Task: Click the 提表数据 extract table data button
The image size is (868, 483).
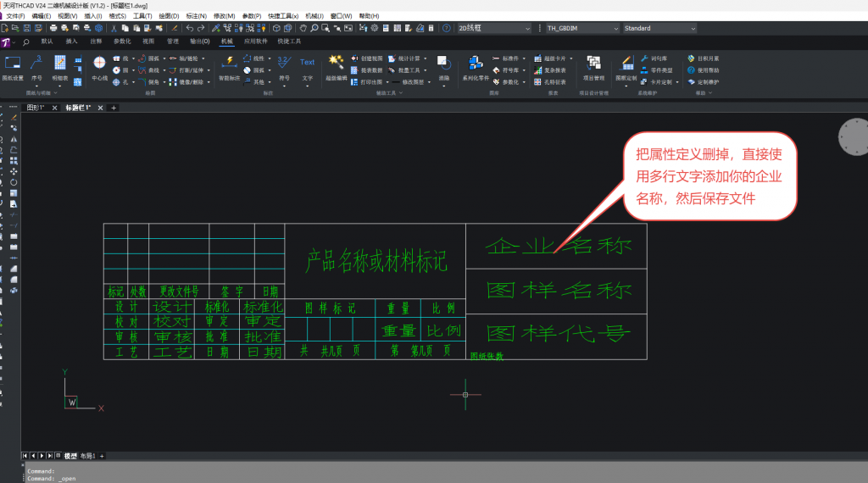Action: click(x=366, y=70)
